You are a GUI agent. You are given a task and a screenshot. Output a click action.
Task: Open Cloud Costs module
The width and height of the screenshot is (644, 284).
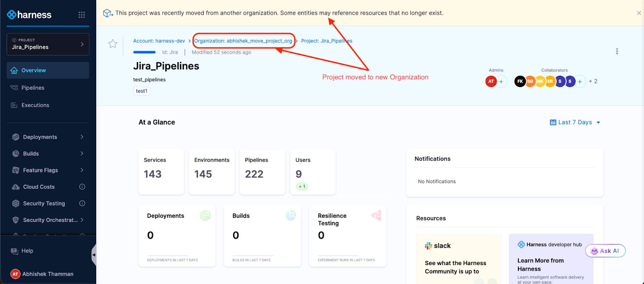tap(39, 187)
